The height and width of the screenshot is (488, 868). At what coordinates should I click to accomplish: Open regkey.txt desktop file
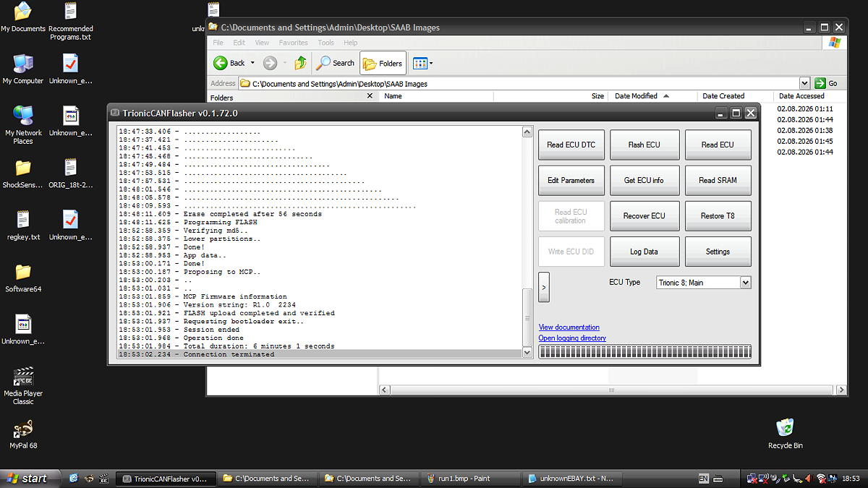23,226
